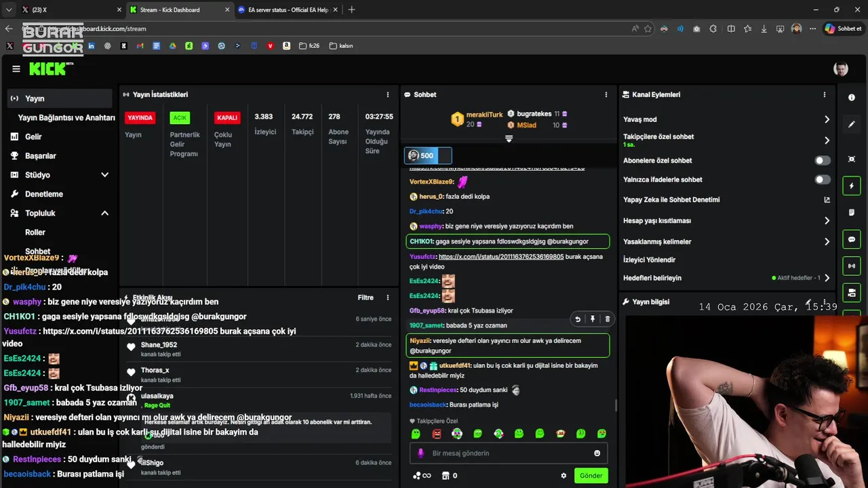Delete the hovered chat message with trash icon
Image resolution: width=868 pixels, height=488 pixels.
click(x=607, y=319)
